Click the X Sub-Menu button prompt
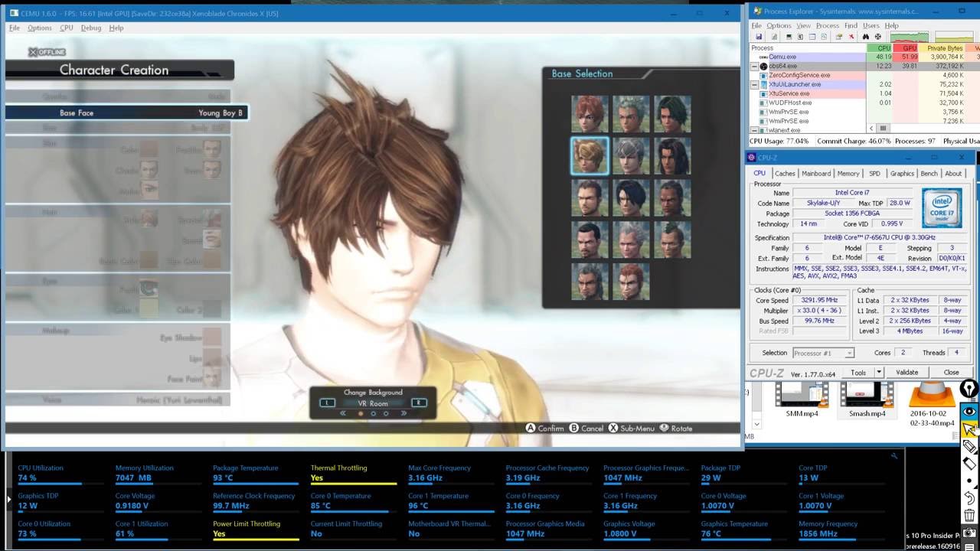The height and width of the screenshot is (551, 980). coord(632,429)
